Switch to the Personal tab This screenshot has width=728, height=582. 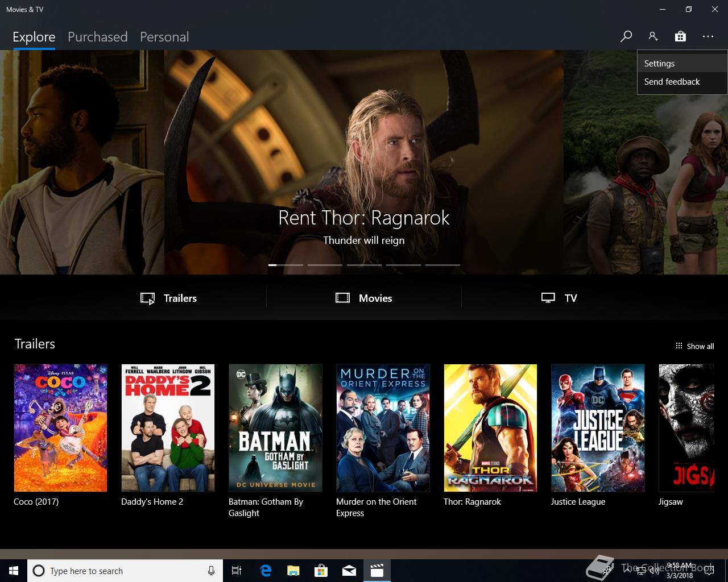pyautogui.click(x=164, y=37)
